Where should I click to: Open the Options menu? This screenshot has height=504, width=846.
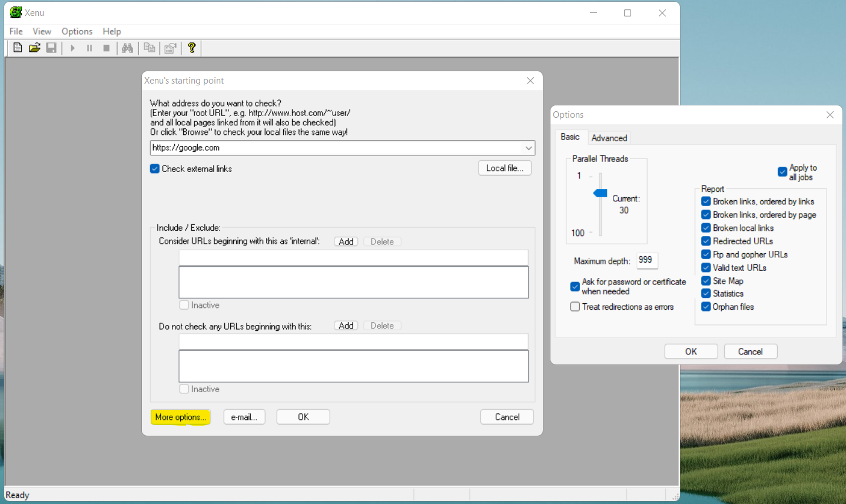tap(77, 31)
